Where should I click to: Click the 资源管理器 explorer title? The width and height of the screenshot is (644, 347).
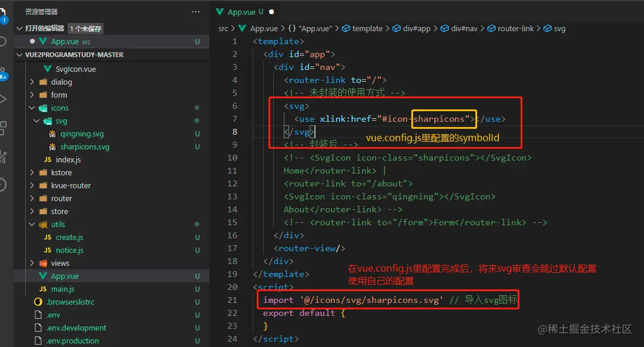(x=41, y=12)
